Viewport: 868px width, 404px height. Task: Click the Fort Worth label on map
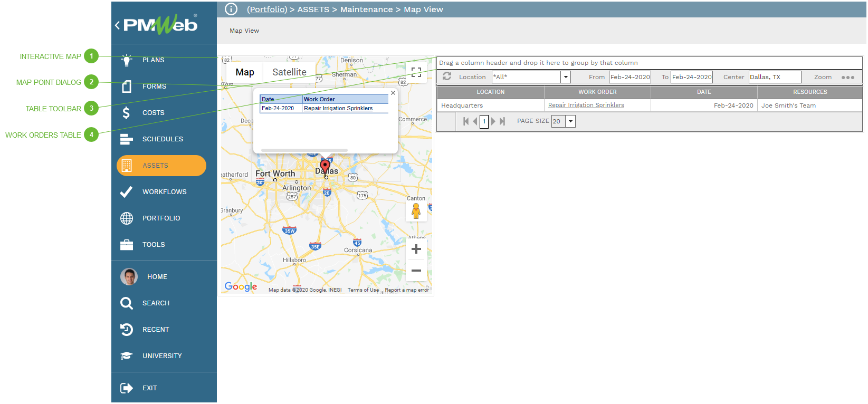click(275, 174)
